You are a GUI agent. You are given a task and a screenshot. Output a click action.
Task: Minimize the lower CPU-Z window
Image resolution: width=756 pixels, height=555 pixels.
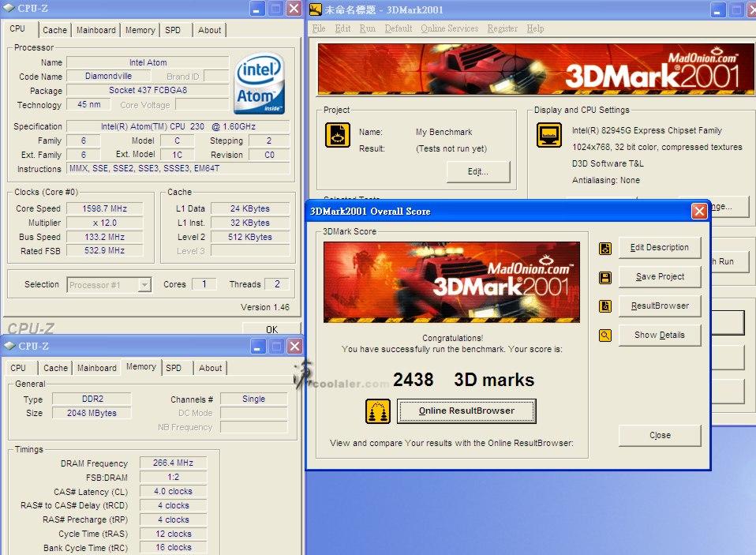pos(258,347)
